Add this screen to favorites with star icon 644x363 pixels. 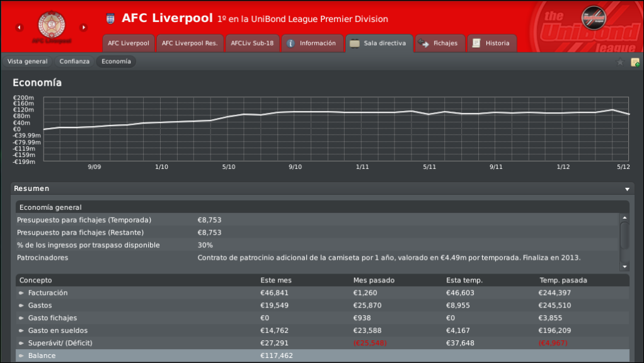[620, 62]
